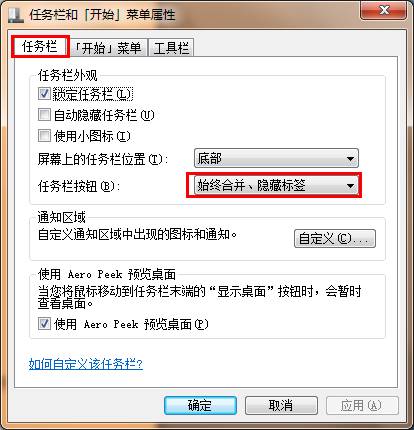Viewport: 414px width, 430px height.
Task: Toggle the 锁定任务栏 checkbox
Action: 44,94
